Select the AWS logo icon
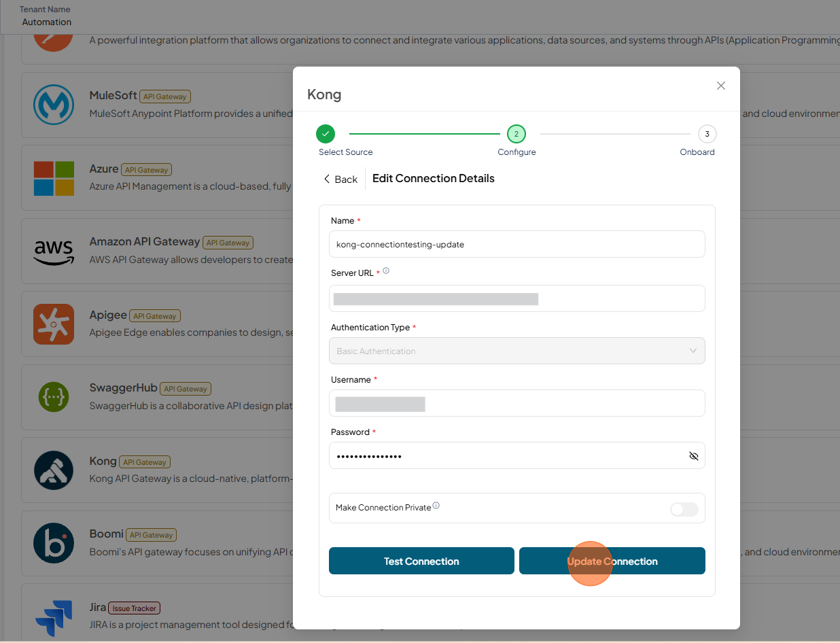Screen dimensions: 840x643 tap(54, 251)
